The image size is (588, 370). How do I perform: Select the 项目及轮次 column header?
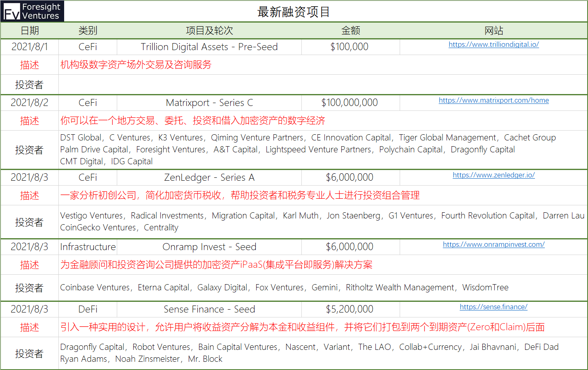(209, 30)
